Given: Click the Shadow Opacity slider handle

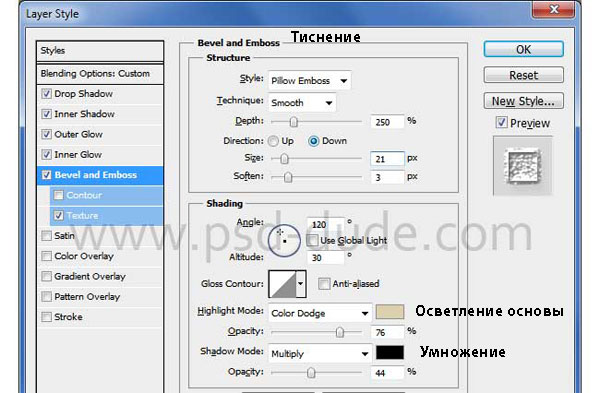Looking at the screenshot, I should point(311,372).
